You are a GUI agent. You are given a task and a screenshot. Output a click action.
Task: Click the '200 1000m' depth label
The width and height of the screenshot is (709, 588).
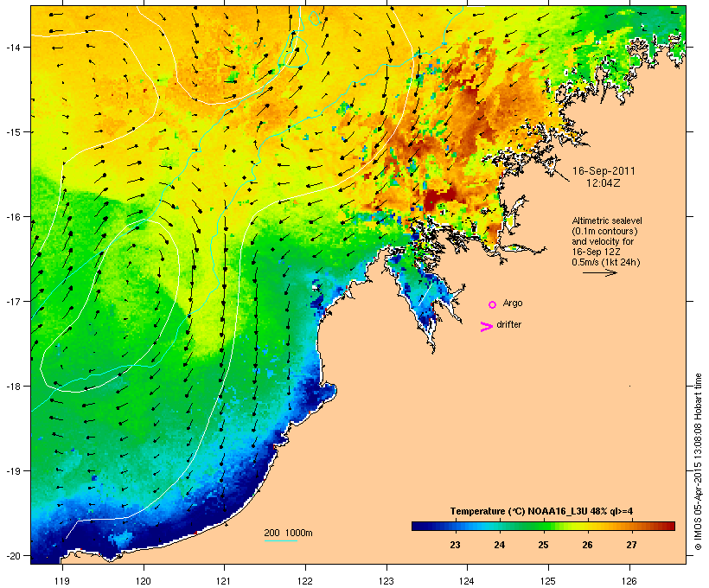click(x=288, y=533)
